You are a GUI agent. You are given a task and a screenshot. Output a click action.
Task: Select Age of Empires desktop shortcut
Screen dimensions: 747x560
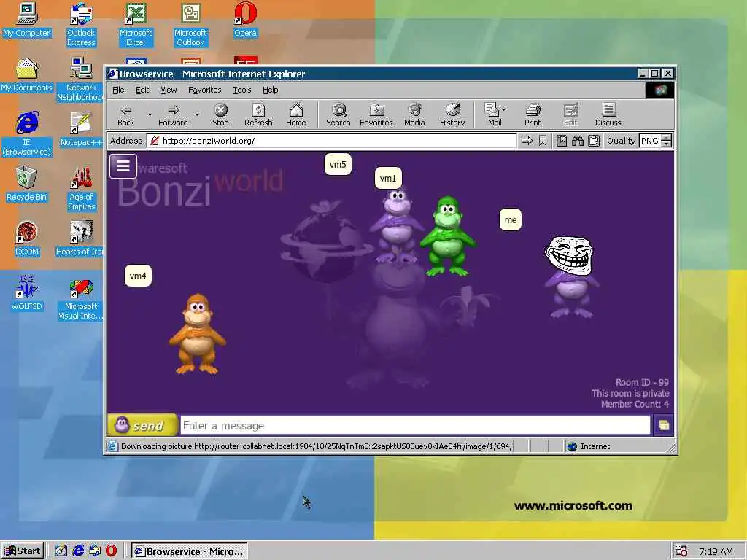point(81,189)
